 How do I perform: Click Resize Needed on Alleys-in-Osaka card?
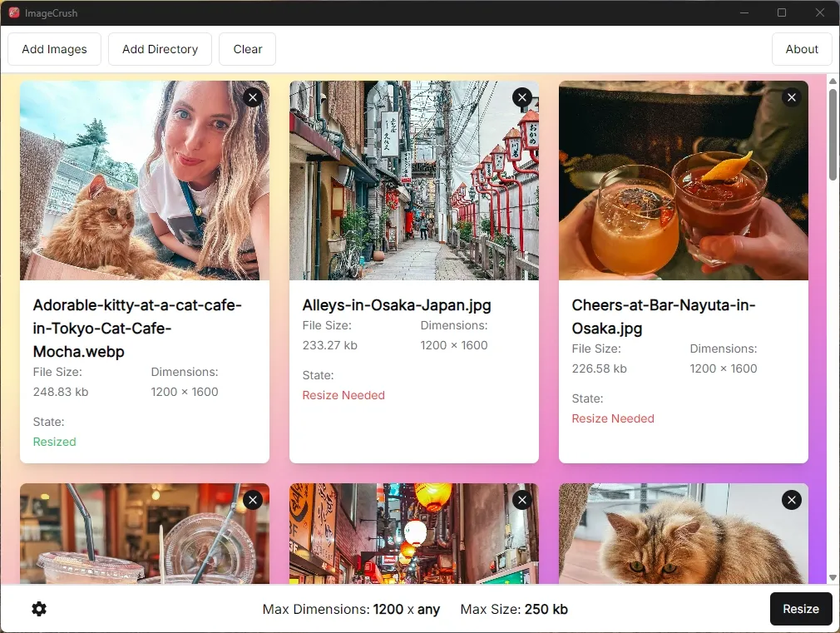click(343, 395)
